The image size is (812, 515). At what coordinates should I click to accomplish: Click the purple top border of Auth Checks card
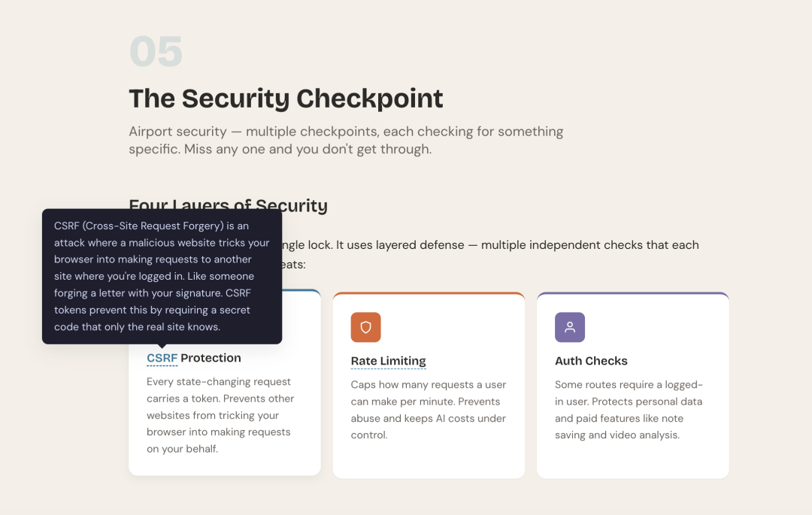pyautogui.click(x=632, y=293)
